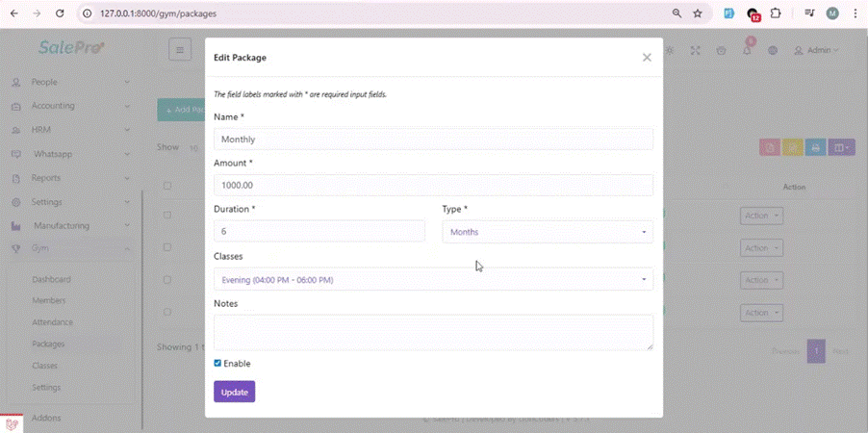Toggle the Enable checkbox
This screenshot has width=868, height=433.
point(218,364)
